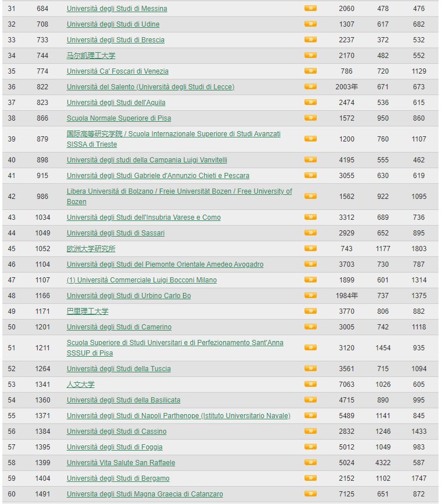Click the orange arrow icon in the Bergamo row
Viewport: 442px width, 504px height.
[310, 478]
